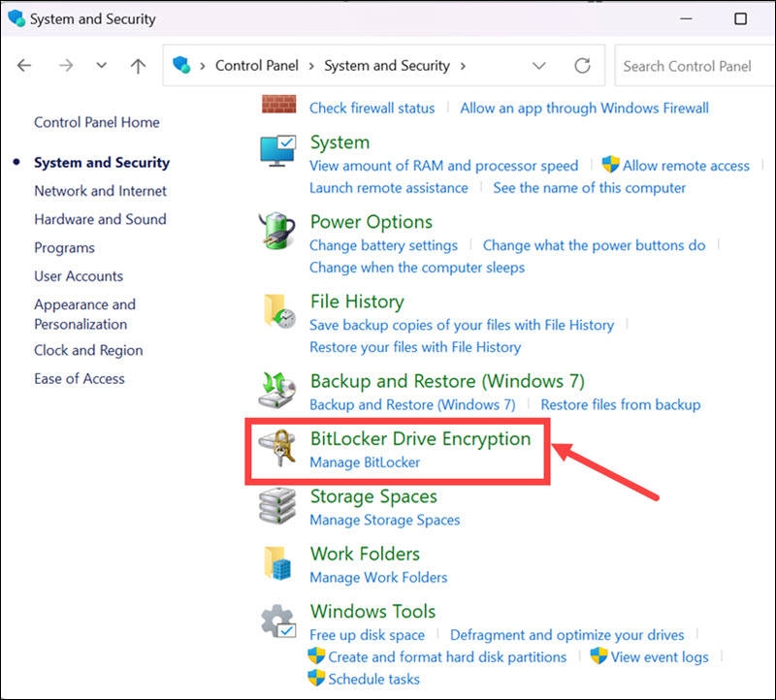Screen dimensions: 776x700
Task: Click the Storage Spaces stacked drives icon
Action: click(279, 507)
